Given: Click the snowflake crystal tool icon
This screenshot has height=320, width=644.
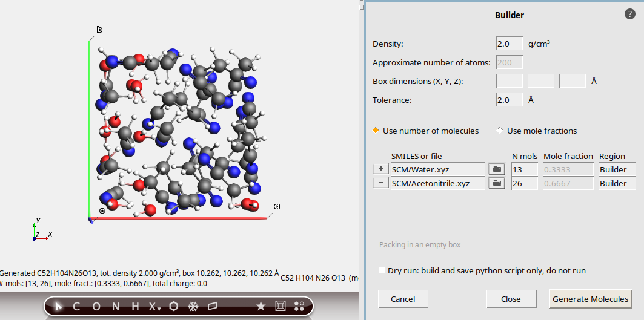Looking at the screenshot, I should point(193,307).
